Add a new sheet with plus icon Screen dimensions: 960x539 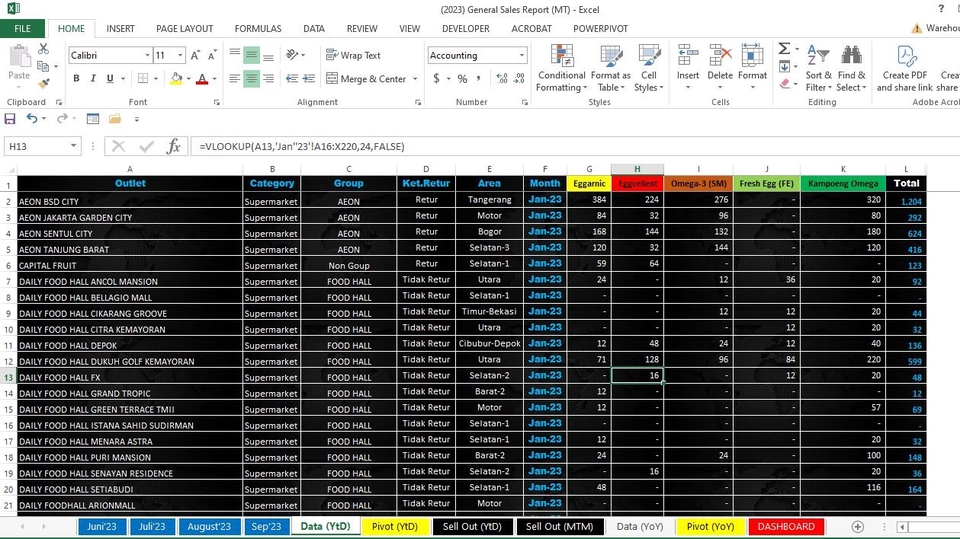coord(858,527)
